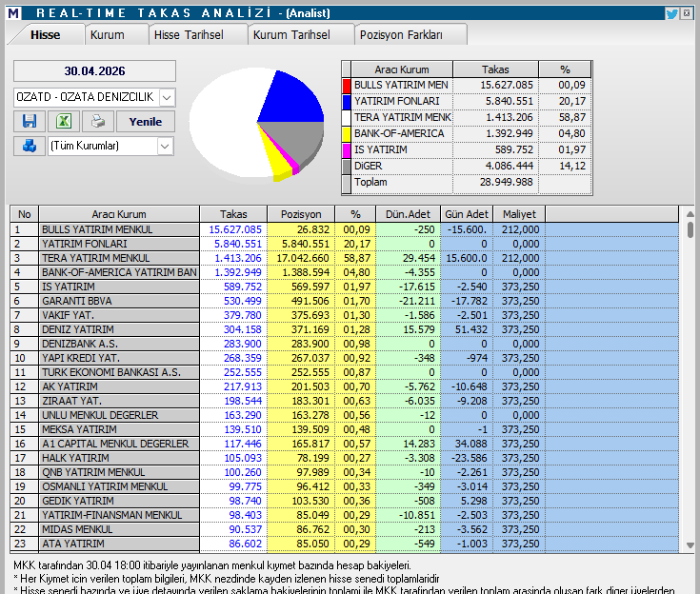Click the Maliyet column header
The width and height of the screenshot is (700, 594).
[519, 214]
